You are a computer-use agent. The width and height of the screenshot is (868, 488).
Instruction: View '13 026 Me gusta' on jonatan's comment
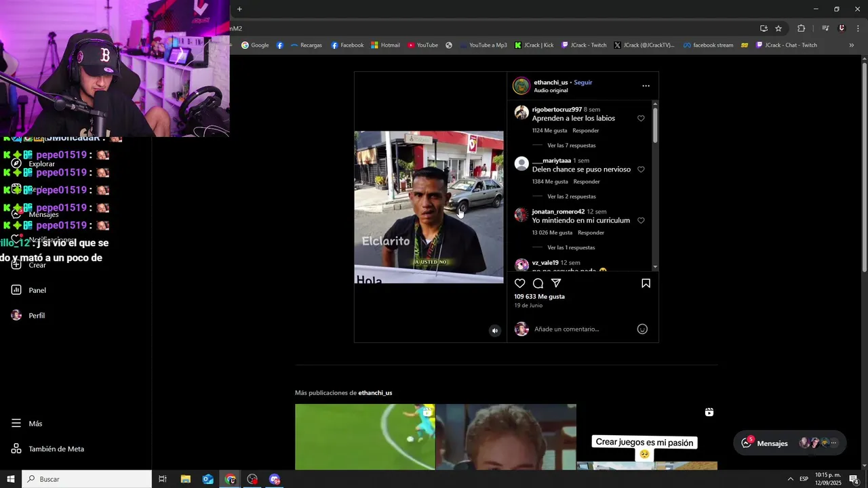coord(552,232)
